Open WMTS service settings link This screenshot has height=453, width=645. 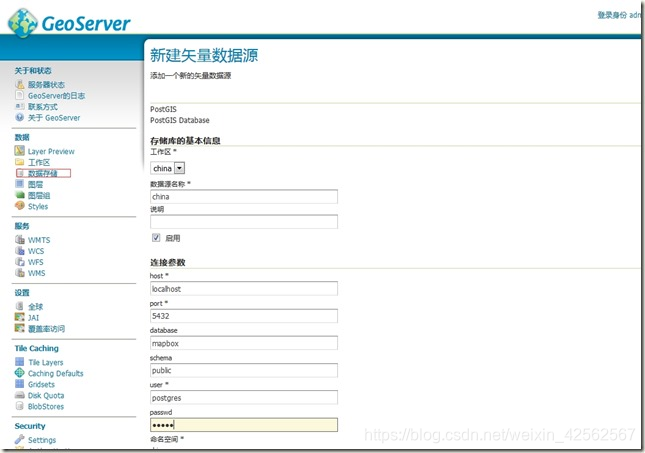[x=39, y=240]
